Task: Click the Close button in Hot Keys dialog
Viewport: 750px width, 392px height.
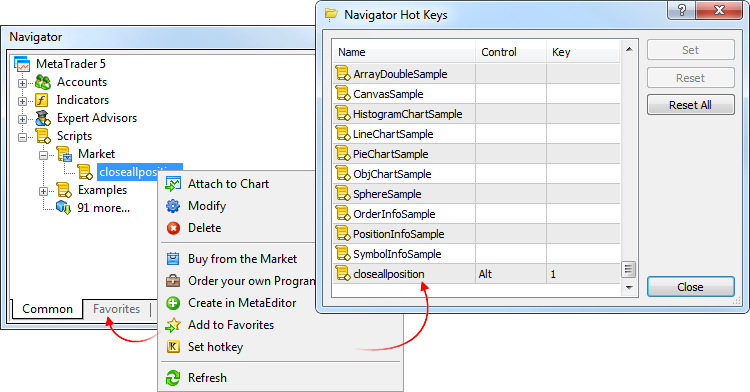Action: [690, 287]
